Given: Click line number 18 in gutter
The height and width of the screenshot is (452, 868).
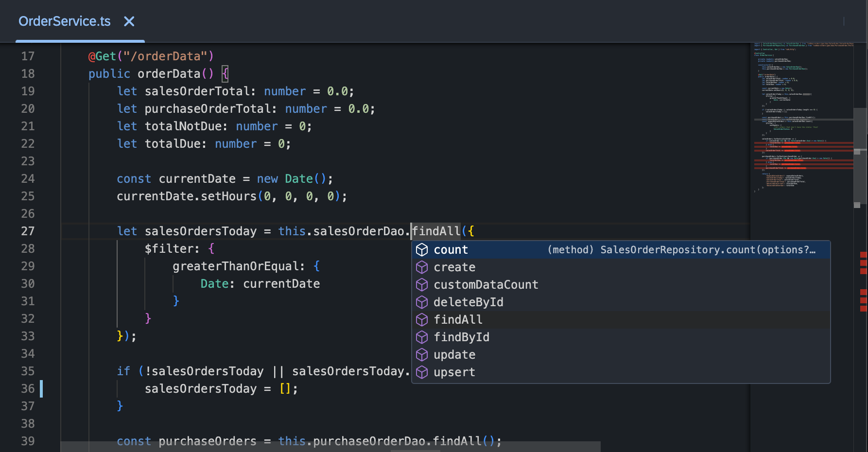Looking at the screenshot, I should coord(28,74).
